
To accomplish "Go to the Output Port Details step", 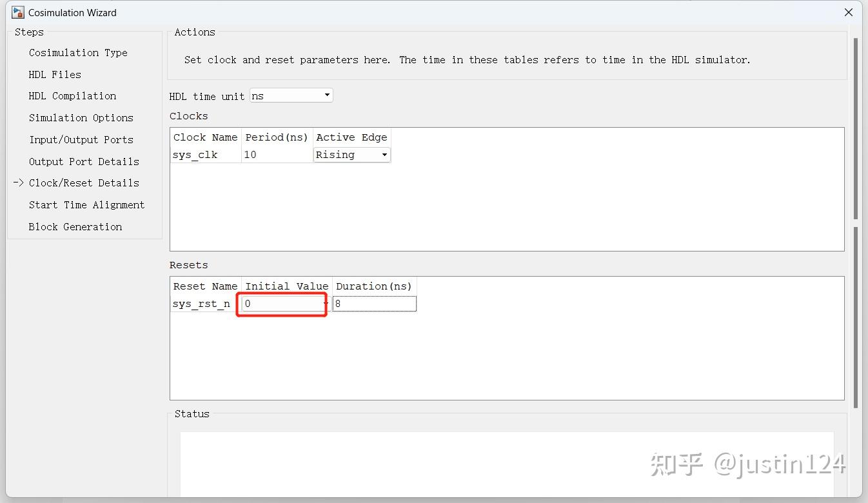I will 84,162.
